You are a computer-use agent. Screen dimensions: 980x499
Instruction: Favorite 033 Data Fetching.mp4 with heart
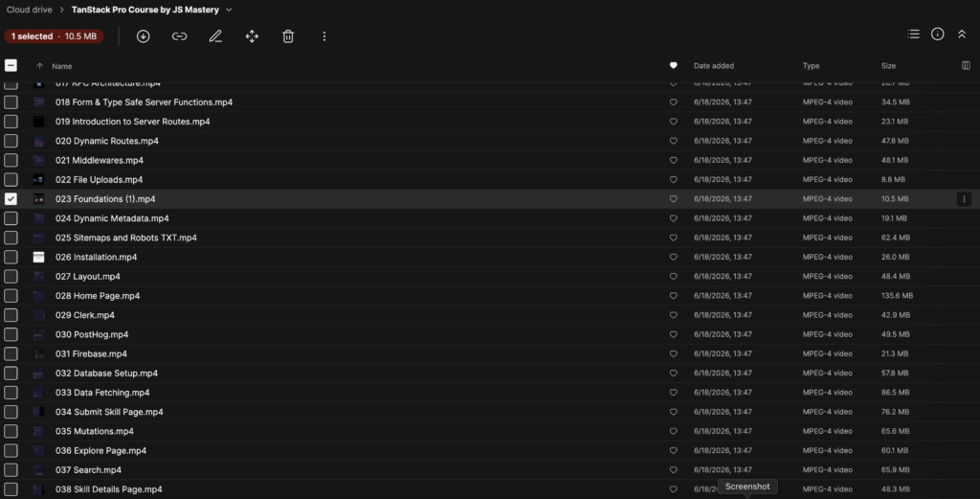(x=673, y=393)
